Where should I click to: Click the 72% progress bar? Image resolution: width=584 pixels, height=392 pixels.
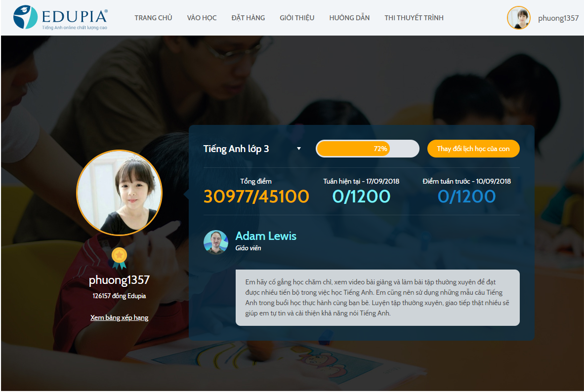(x=367, y=149)
